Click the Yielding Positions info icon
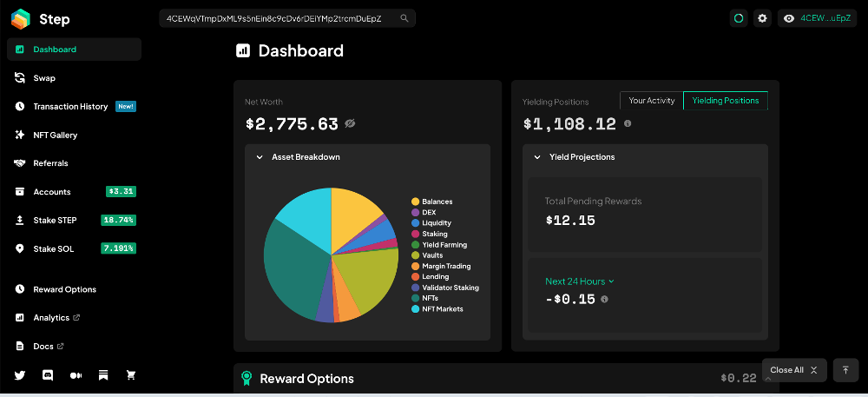 point(628,123)
